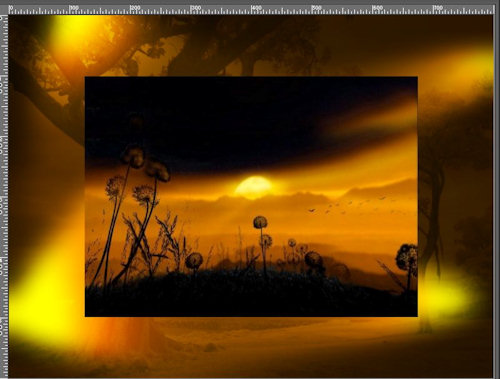Click the ruler origin corner box
The image size is (500, 379).
click(x=3, y=8)
